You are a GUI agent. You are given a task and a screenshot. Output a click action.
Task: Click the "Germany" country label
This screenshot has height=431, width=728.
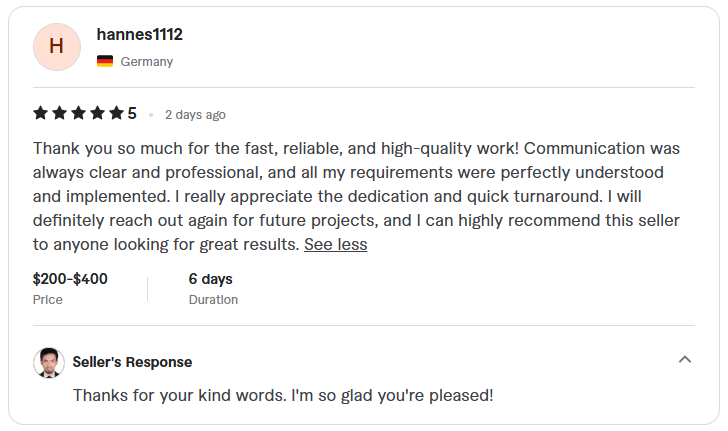point(146,62)
